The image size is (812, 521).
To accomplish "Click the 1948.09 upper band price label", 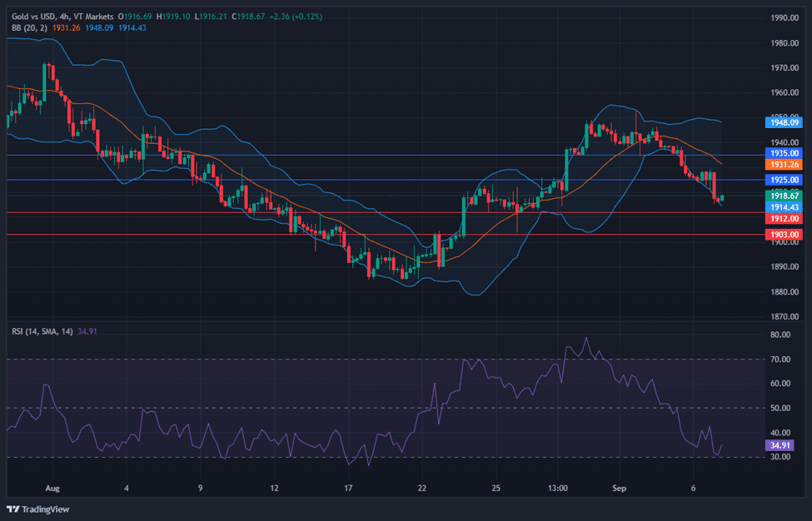I will pos(783,122).
